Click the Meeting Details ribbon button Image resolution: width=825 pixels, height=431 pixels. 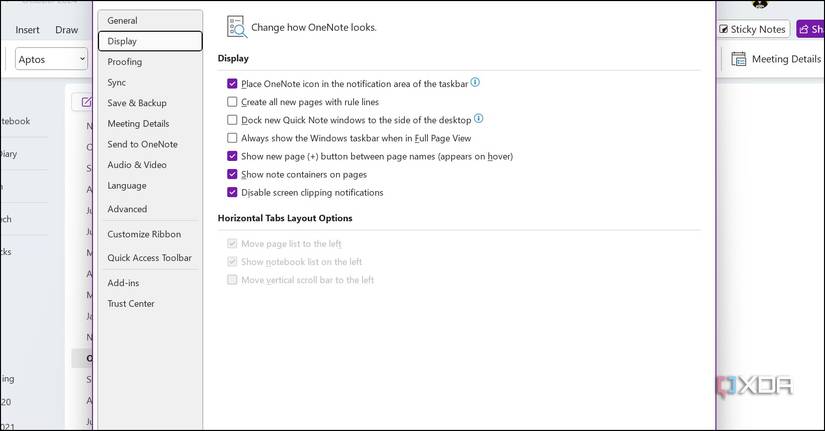tap(776, 59)
